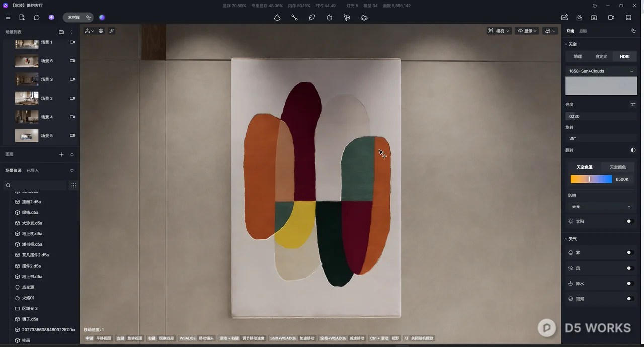Screen dimensions: 644x347
Task: Click the resource search field
Action: [35, 185]
